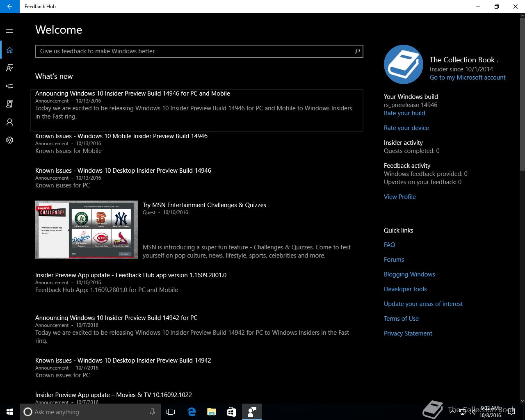Go to the Home page icon
Image resolution: width=525 pixels, height=420 pixels.
click(x=9, y=50)
